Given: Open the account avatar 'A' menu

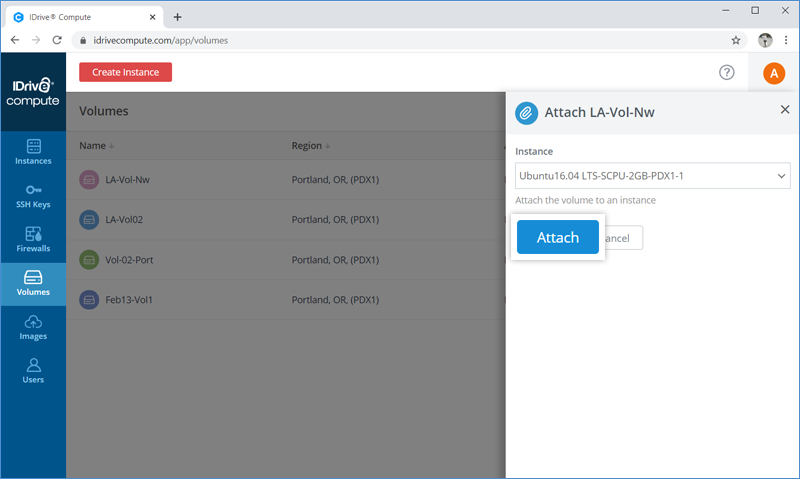Looking at the screenshot, I should point(773,73).
